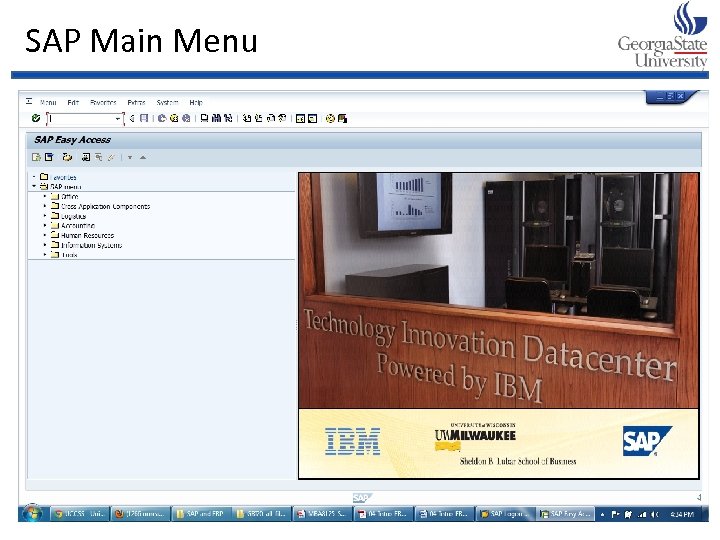Switch to the Firefox taskbar button
This screenshot has height=540, width=720.
pos(140,513)
